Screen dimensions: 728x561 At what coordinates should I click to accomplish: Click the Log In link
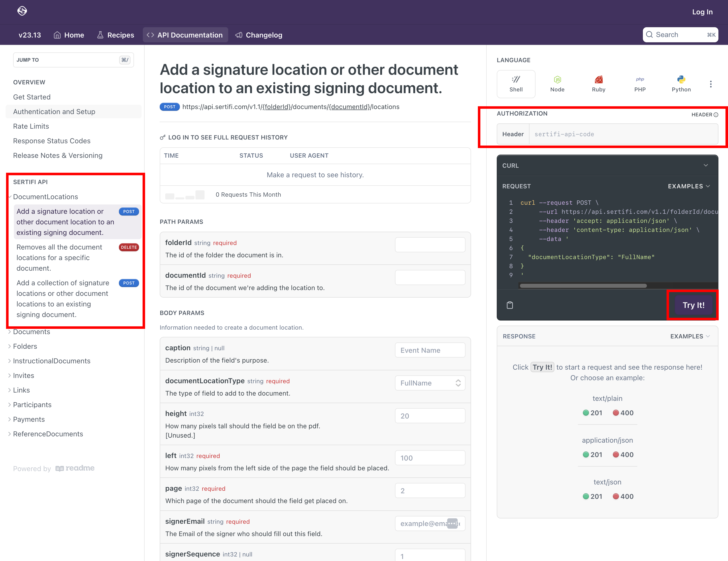[702, 12]
